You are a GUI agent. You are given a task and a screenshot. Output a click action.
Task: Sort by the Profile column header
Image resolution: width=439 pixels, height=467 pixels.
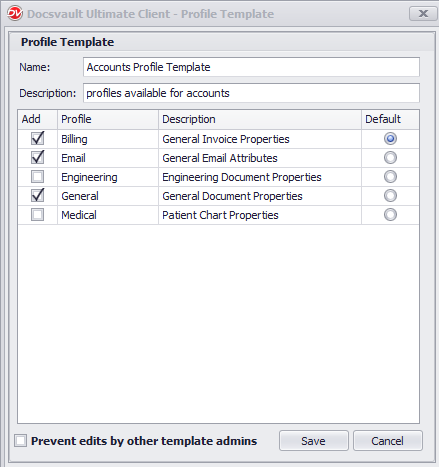(x=108, y=119)
